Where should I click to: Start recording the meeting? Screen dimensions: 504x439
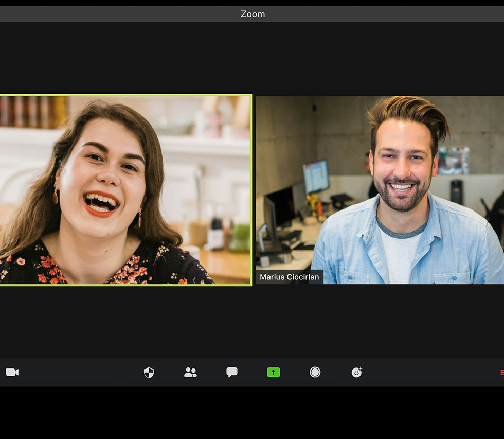click(315, 372)
